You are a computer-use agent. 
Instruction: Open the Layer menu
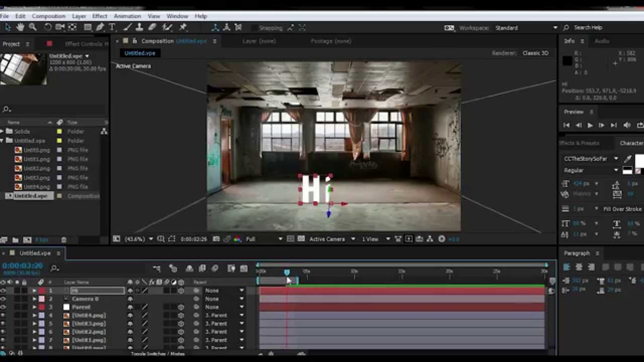click(79, 16)
